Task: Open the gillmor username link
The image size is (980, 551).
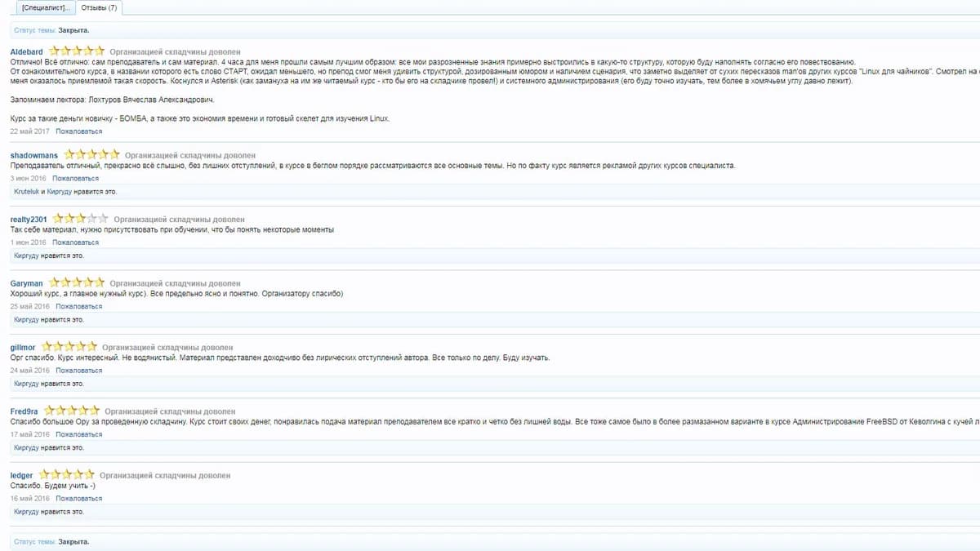Action: [23, 348]
